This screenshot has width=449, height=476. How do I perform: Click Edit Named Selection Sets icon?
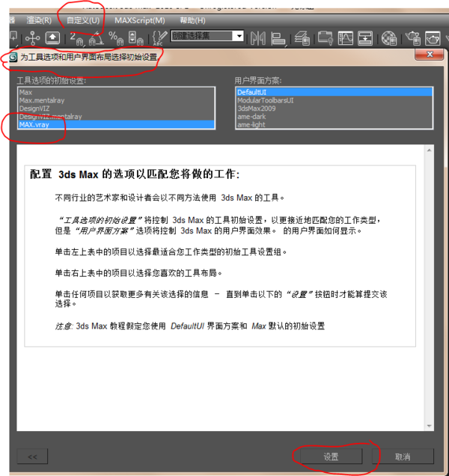pos(159,38)
